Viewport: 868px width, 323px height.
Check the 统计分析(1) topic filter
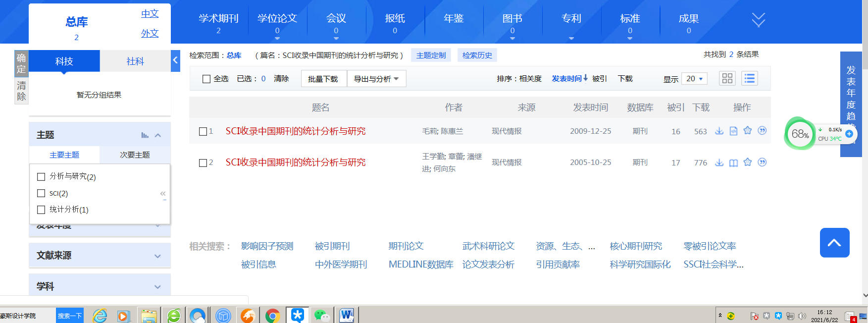point(41,210)
